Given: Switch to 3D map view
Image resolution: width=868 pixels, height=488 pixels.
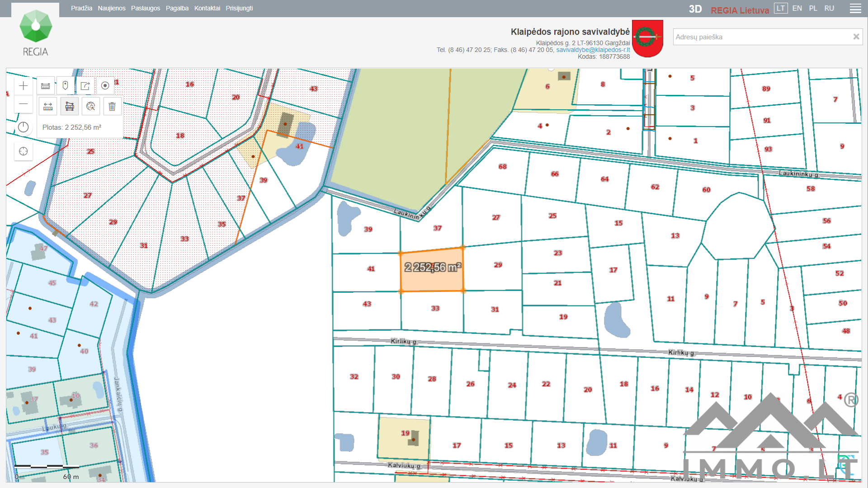Looking at the screenshot, I should tap(695, 9).
